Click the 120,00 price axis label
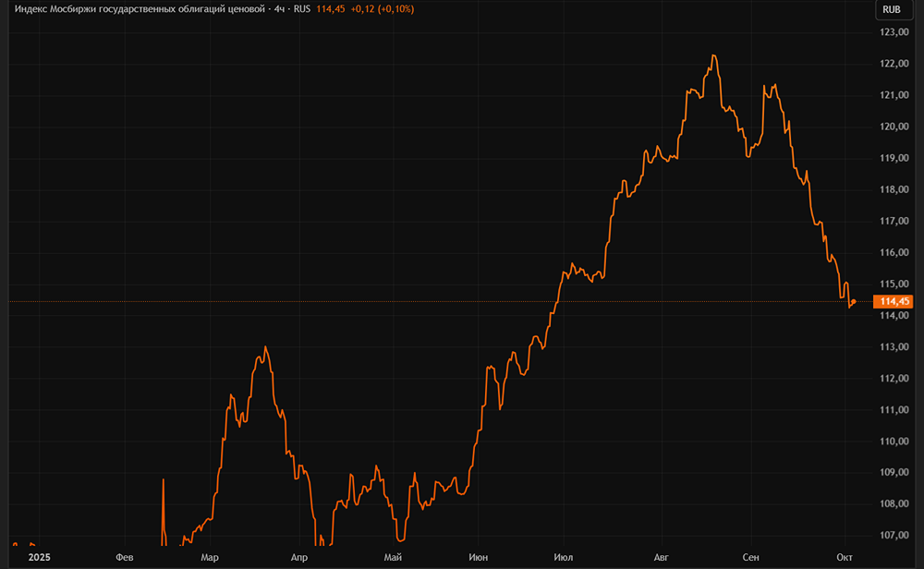This screenshot has height=569, width=924. coord(894,127)
